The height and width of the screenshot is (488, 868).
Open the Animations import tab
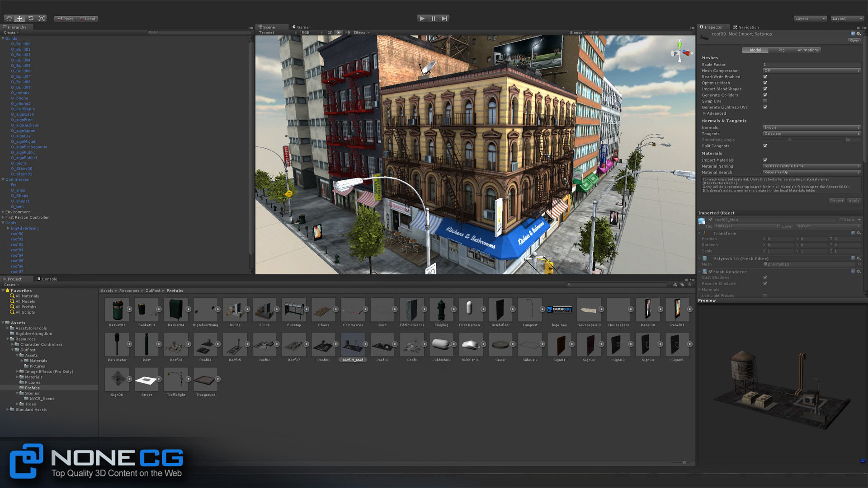[807, 50]
